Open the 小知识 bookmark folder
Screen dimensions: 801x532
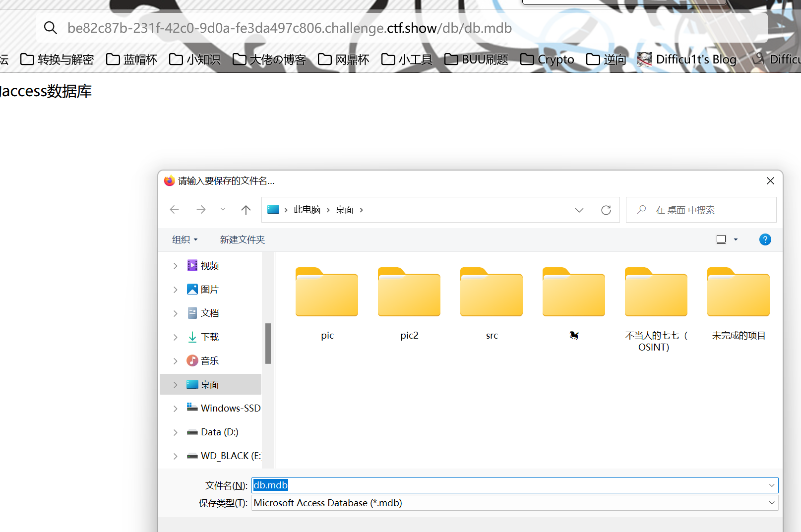tap(195, 59)
